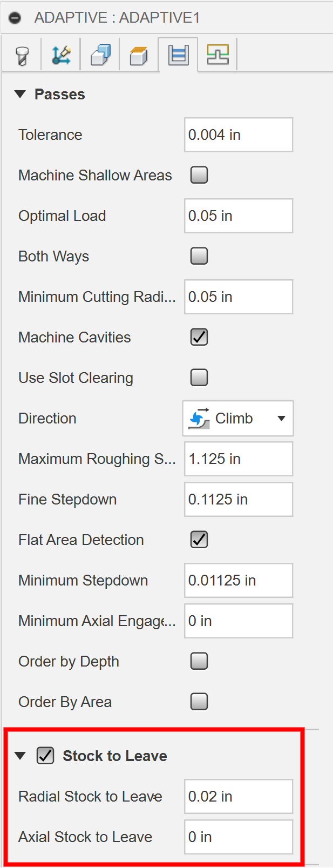Enable Machine Shallow Areas checkbox

point(199,175)
